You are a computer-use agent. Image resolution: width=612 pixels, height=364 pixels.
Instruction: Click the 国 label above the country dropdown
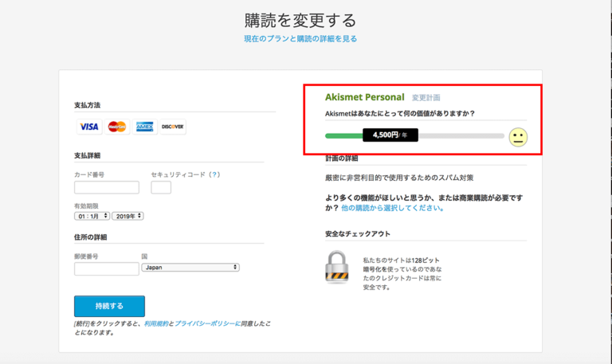(x=144, y=256)
